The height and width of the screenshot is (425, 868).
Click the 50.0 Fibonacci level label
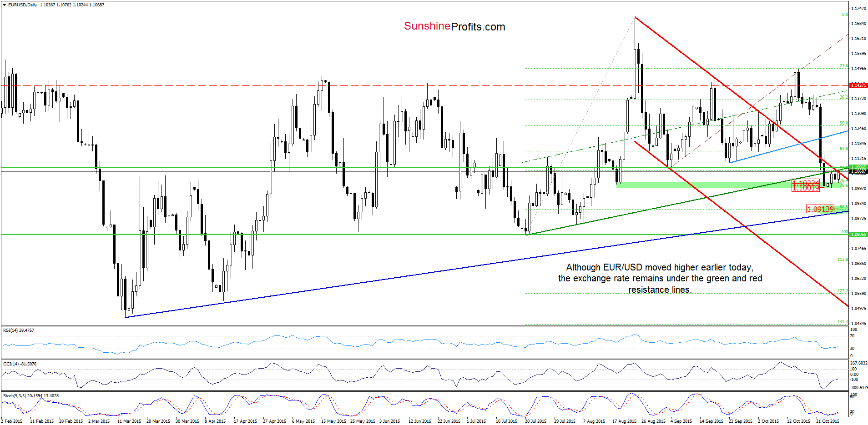(x=843, y=123)
